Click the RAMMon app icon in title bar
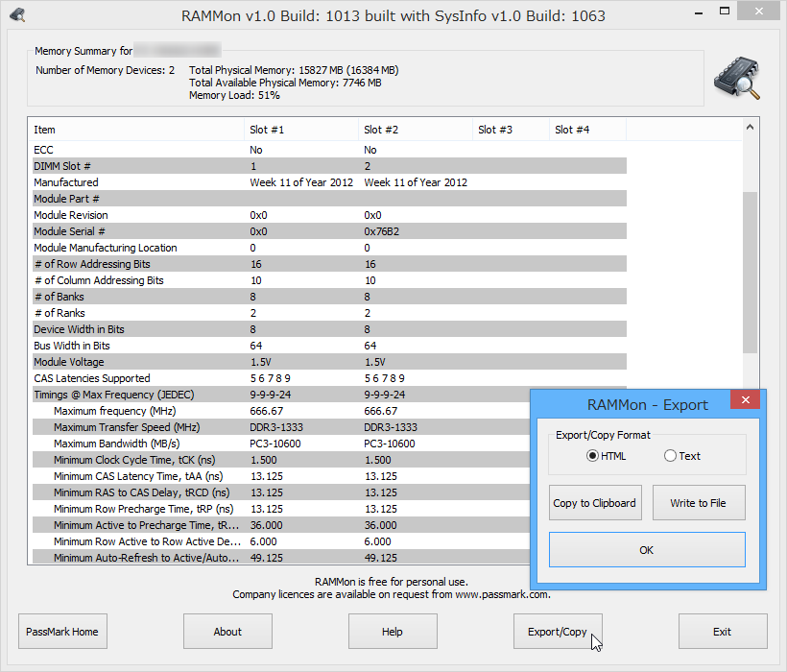Viewport: 787px width, 672px height. coord(18,15)
